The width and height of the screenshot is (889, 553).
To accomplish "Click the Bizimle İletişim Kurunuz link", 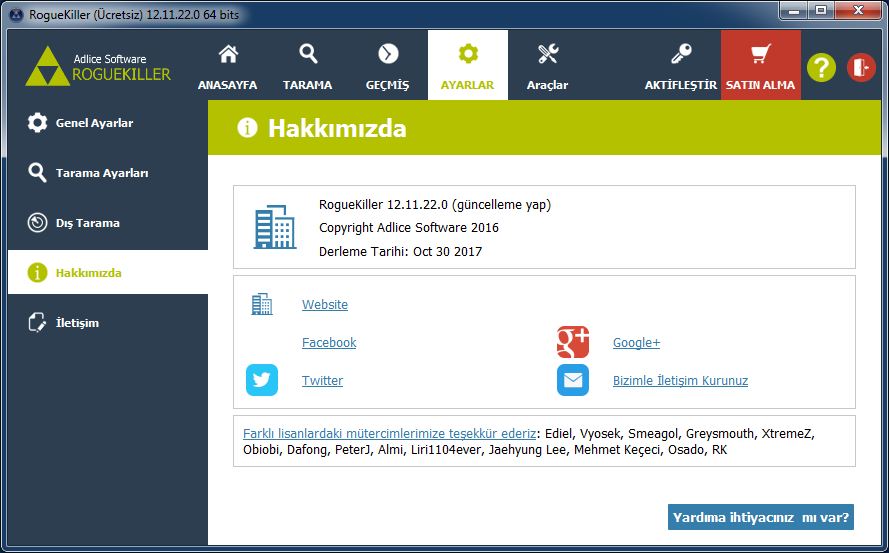I will click(680, 381).
